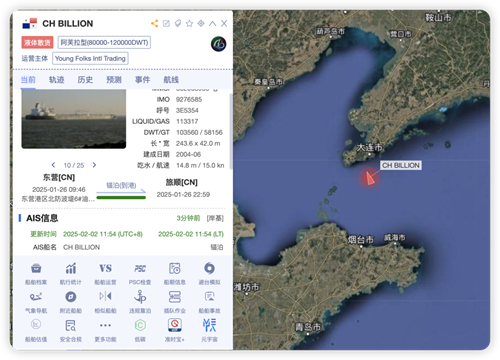Click the 阿芙拉型 vessel type tag
This screenshot has width=500, height=360.
(104, 43)
